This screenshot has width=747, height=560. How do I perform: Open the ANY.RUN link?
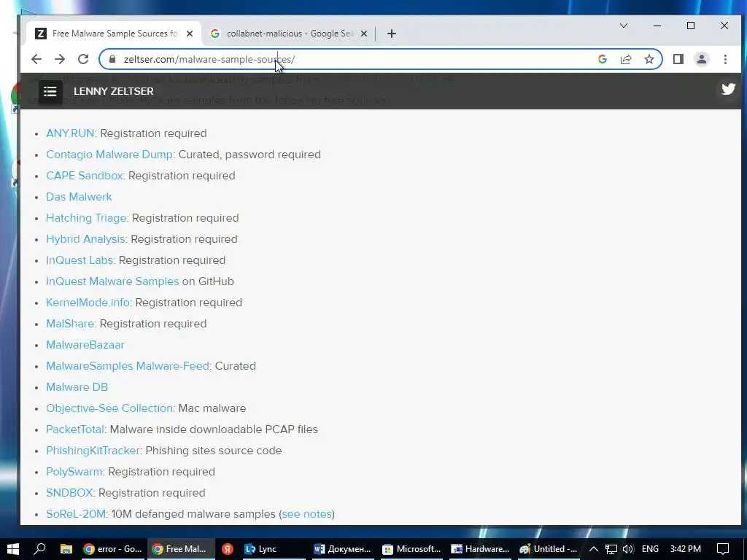[70, 133]
